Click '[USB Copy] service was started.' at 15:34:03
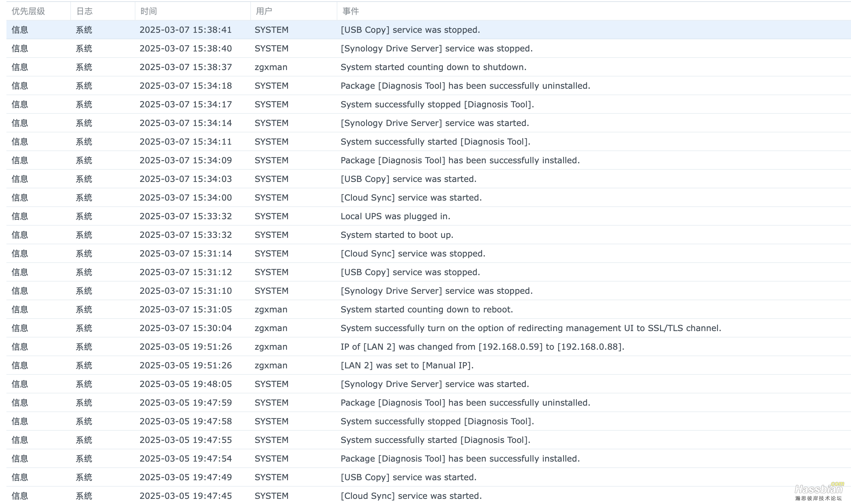 408,179
